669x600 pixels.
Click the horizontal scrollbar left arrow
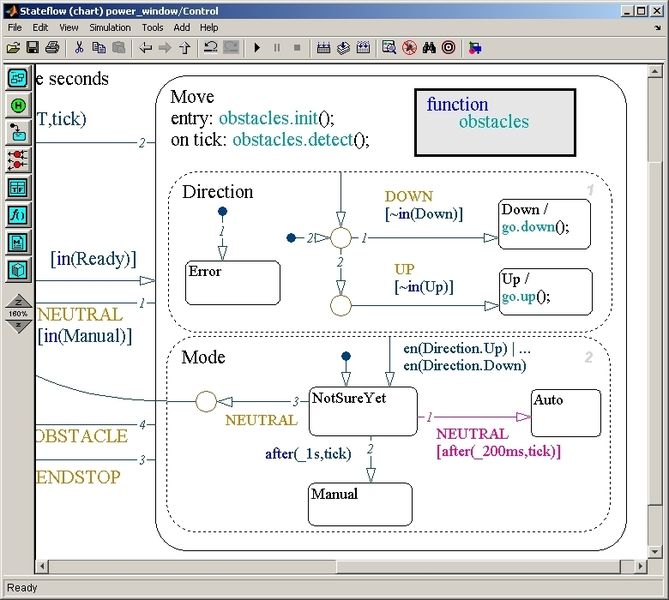[x=42, y=567]
